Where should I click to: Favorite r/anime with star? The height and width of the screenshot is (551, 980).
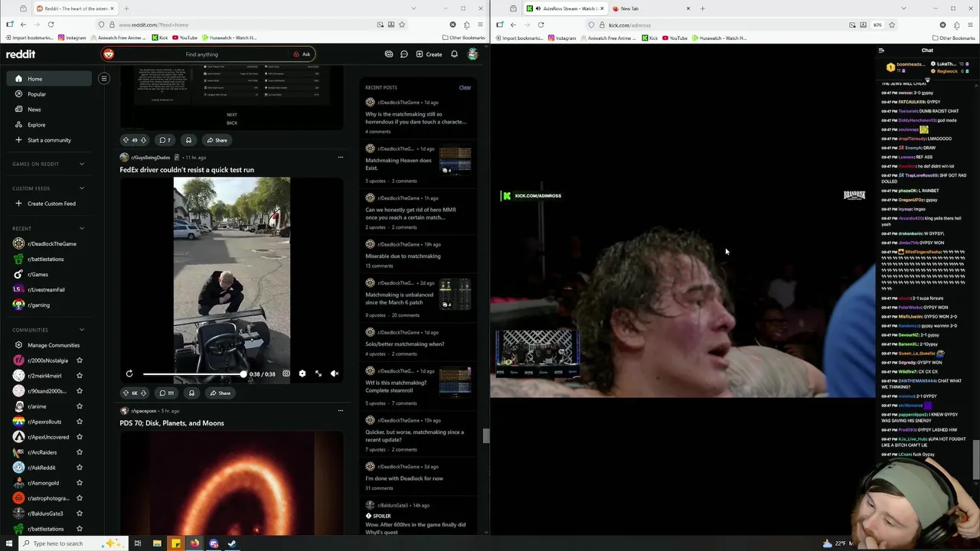click(x=80, y=406)
